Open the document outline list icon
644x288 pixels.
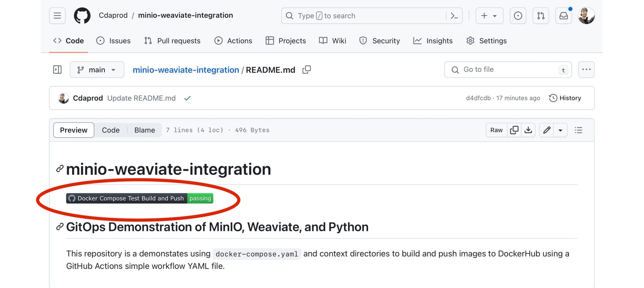(578, 130)
